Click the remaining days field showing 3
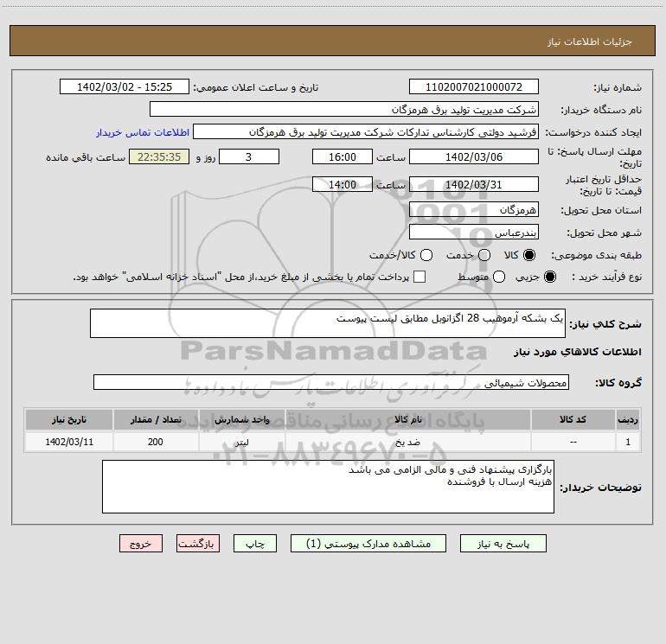Image resolution: width=666 pixels, height=644 pixels. click(x=249, y=156)
